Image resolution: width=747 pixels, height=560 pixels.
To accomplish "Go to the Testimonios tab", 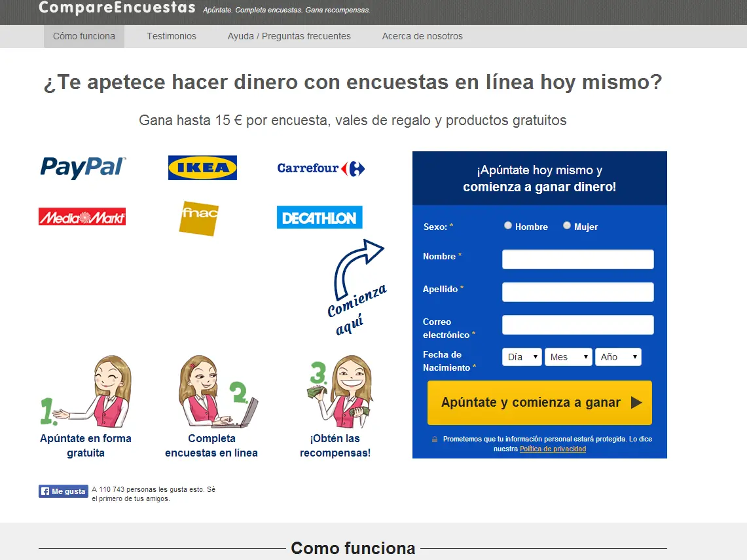I will click(172, 36).
